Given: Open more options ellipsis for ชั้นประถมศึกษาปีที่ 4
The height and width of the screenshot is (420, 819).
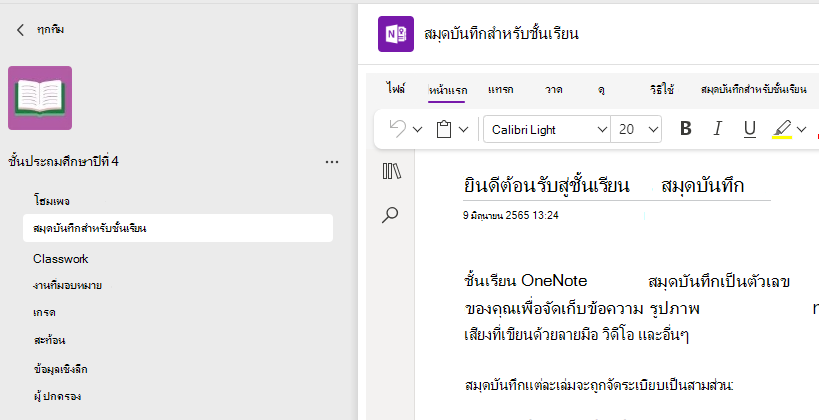Looking at the screenshot, I should (332, 162).
